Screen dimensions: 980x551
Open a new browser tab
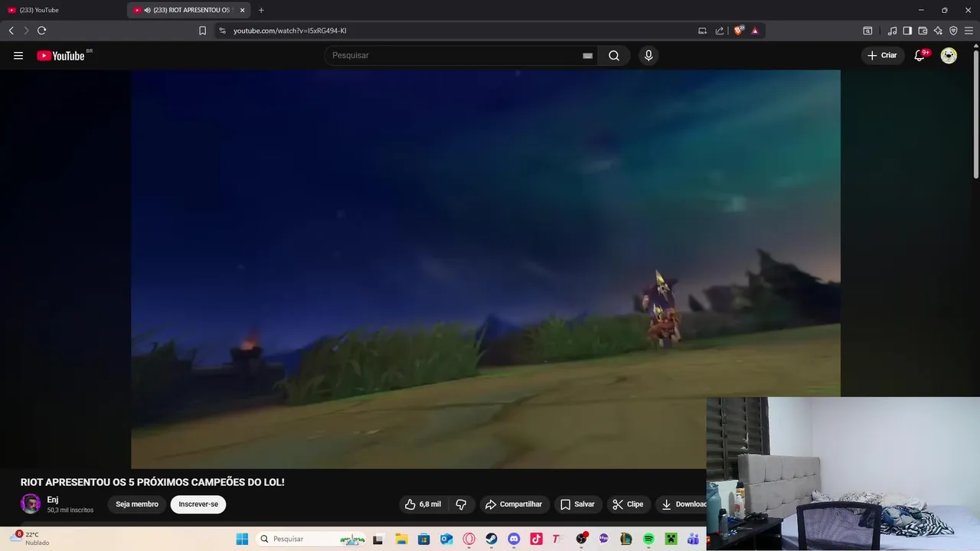(261, 10)
